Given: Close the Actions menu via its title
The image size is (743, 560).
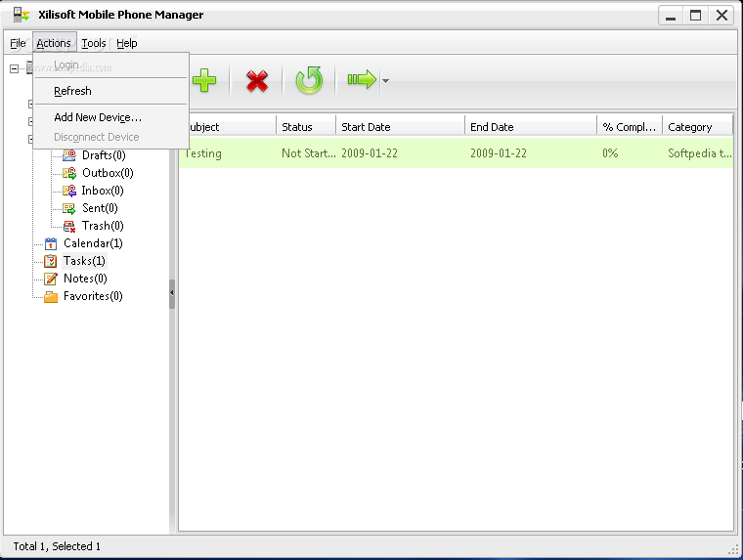Looking at the screenshot, I should (54, 43).
